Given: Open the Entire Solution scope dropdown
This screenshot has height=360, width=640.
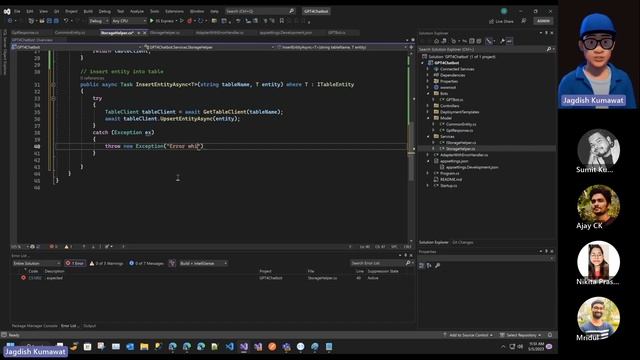Looking at the screenshot, I should point(37,263).
